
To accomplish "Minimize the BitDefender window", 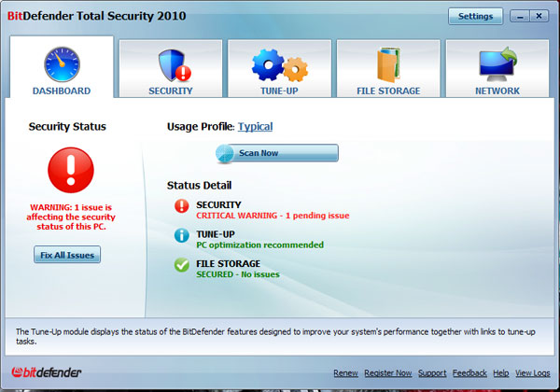I will 520,16.
